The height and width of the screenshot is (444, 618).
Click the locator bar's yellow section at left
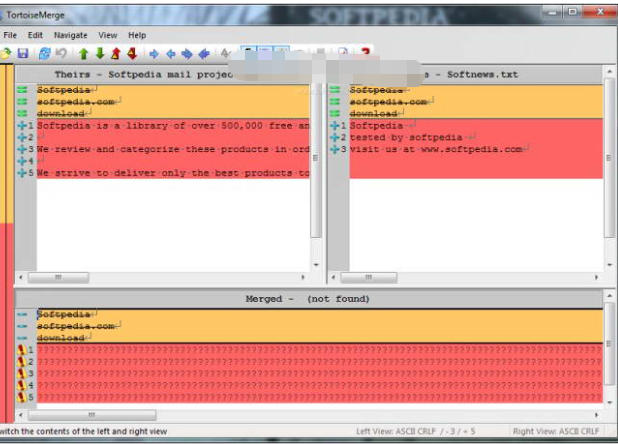pyautogui.click(x=7, y=144)
